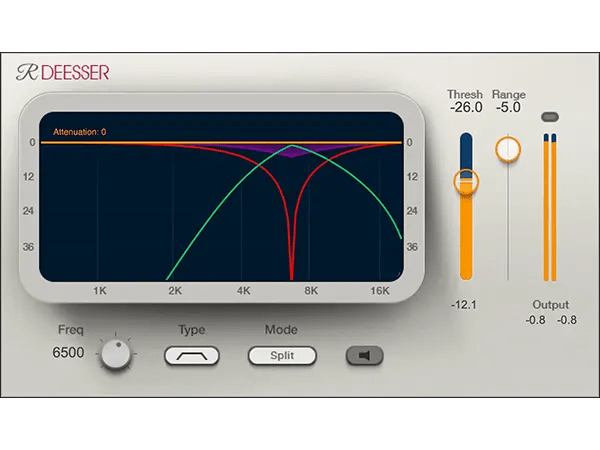This screenshot has width=600, height=450.
Task: Click the 1K frequency axis label
Action: 100,291
